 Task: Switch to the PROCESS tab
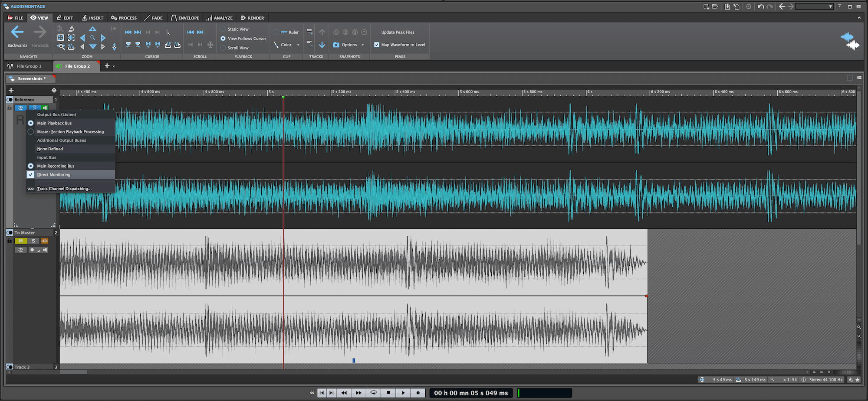(124, 18)
